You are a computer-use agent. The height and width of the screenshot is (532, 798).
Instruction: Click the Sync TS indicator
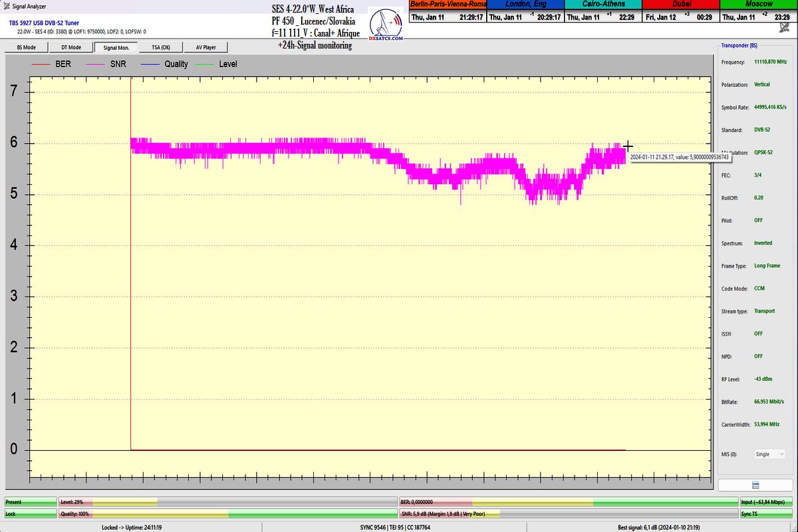(x=767, y=514)
